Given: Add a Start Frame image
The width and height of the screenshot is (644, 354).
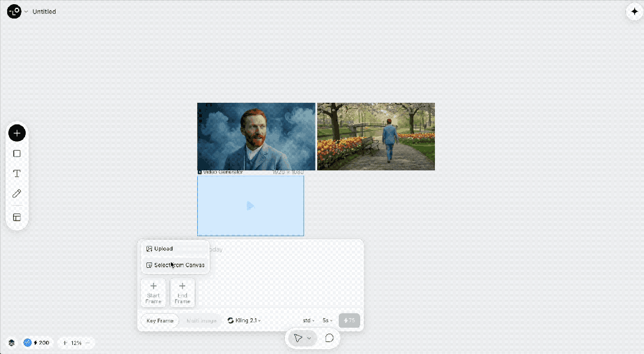Looking at the screenshot, I should coord(153,293).
